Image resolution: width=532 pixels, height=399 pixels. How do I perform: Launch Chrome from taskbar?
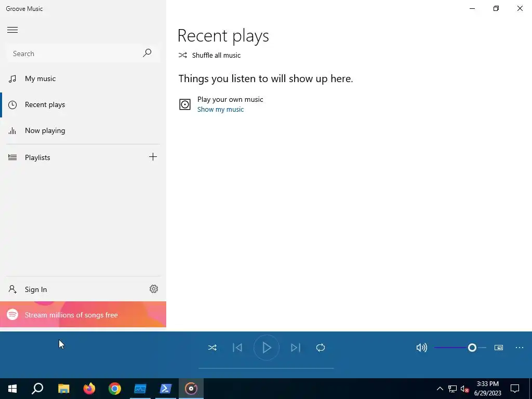coord(115,389)
